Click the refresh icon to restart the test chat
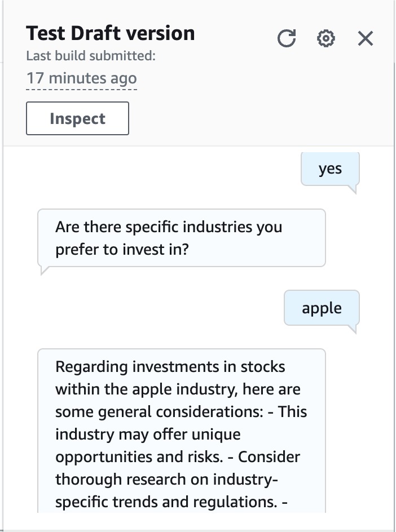Viewport: 396px width, 532px height. point(287,38)
